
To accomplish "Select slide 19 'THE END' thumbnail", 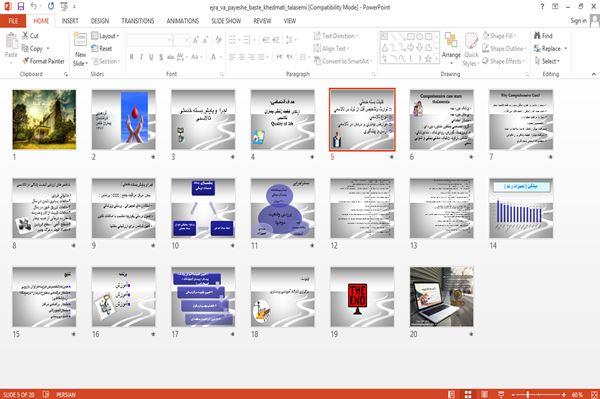I will (x=362, y=297).
